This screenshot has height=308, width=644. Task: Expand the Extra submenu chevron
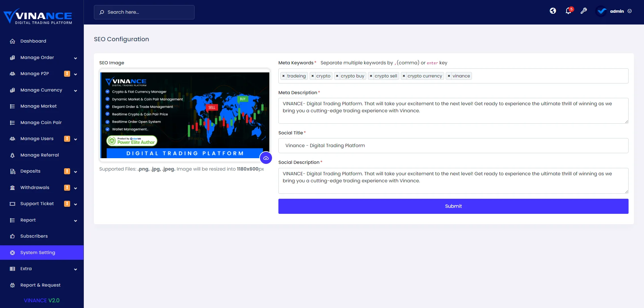pos(75,269)
